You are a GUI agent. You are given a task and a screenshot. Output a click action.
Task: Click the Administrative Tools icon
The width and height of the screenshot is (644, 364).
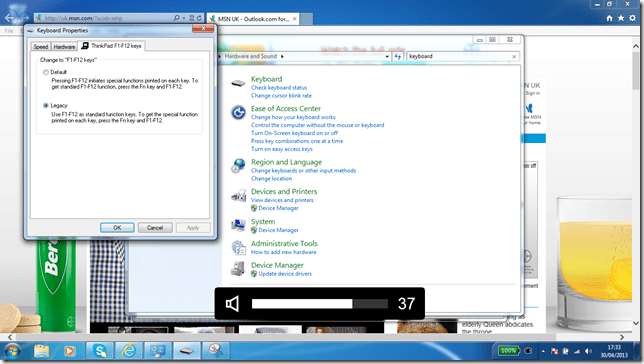pos(239,247)
